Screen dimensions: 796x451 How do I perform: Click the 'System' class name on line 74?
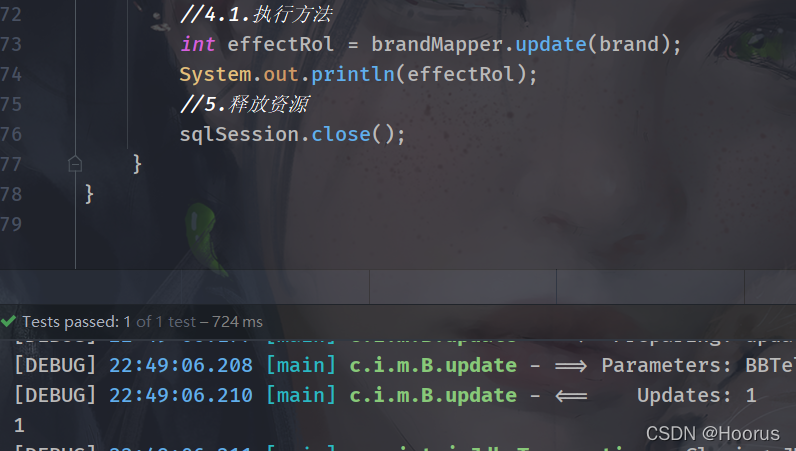tap(216, 75)
